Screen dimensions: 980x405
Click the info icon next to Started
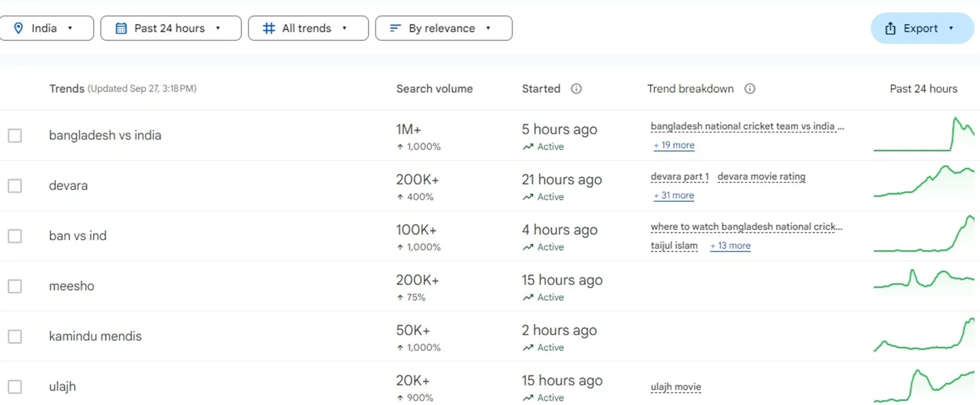pos(576,88)
